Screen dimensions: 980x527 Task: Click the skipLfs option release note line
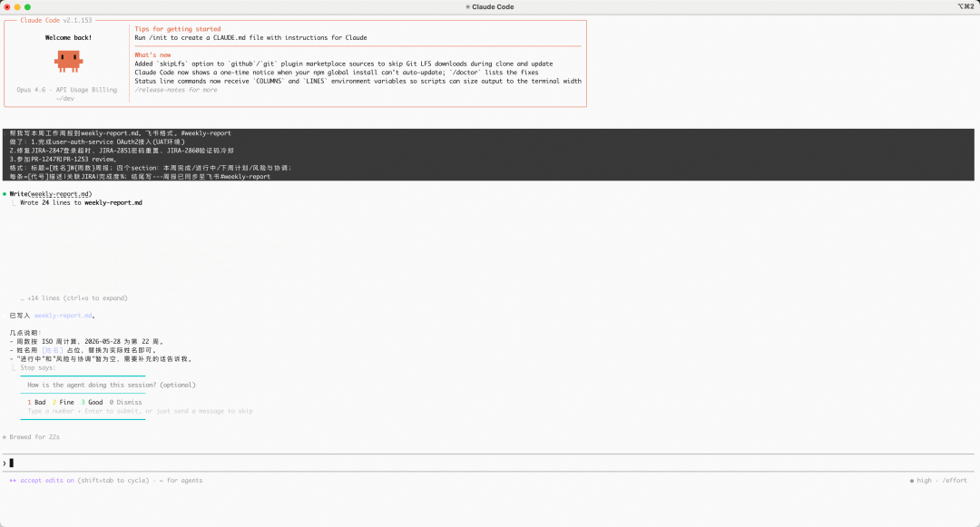coord(344,63)
